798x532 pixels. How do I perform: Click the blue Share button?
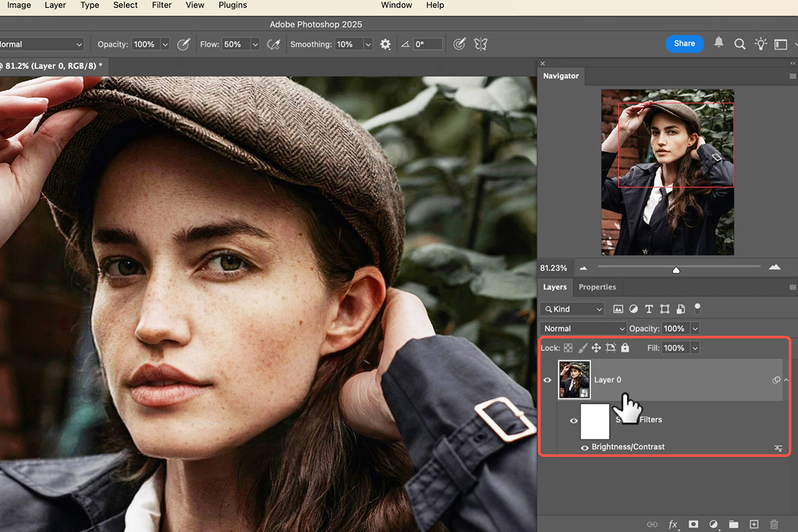684,44
